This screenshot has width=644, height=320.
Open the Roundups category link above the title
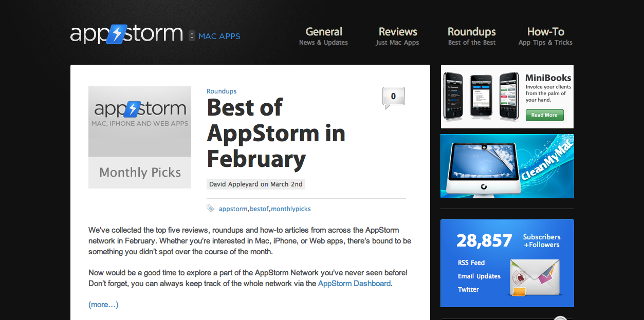[222, 91]
